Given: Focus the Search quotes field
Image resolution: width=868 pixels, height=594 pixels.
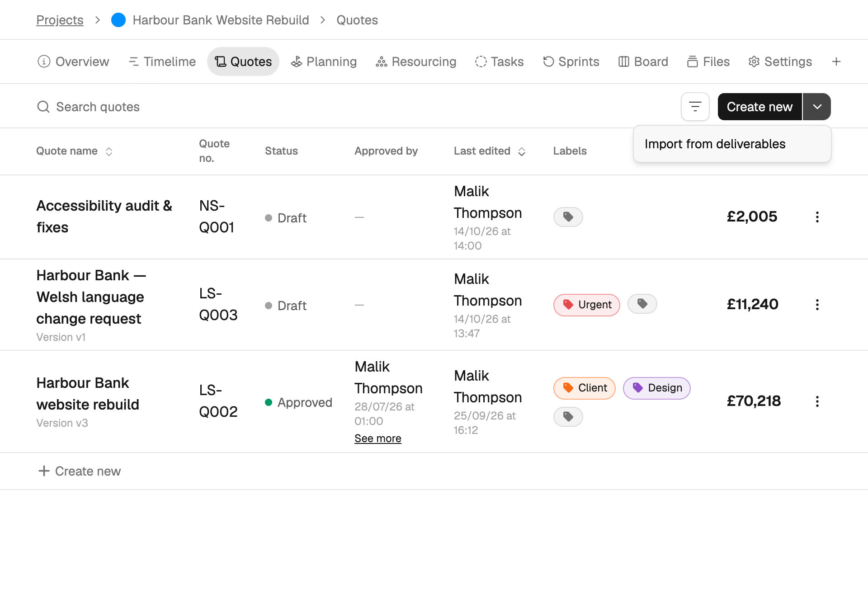Looking at the screenshot, I should coord(98,107).
